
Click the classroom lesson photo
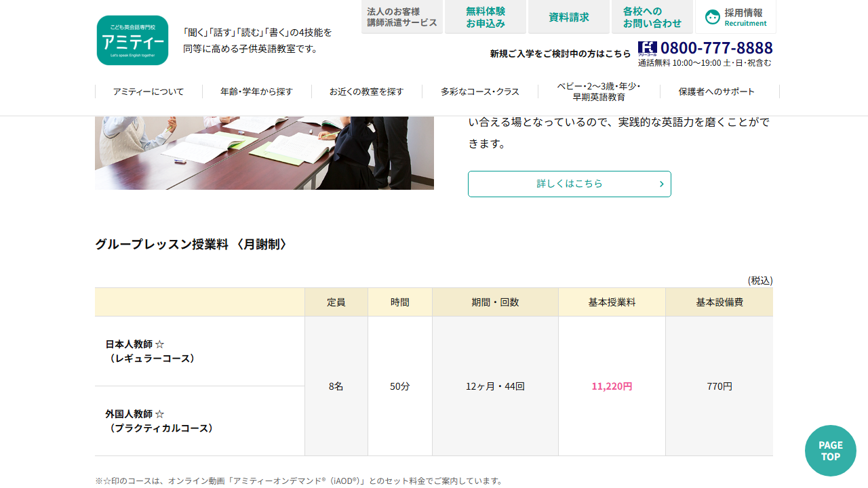click(x=264, y=153)
